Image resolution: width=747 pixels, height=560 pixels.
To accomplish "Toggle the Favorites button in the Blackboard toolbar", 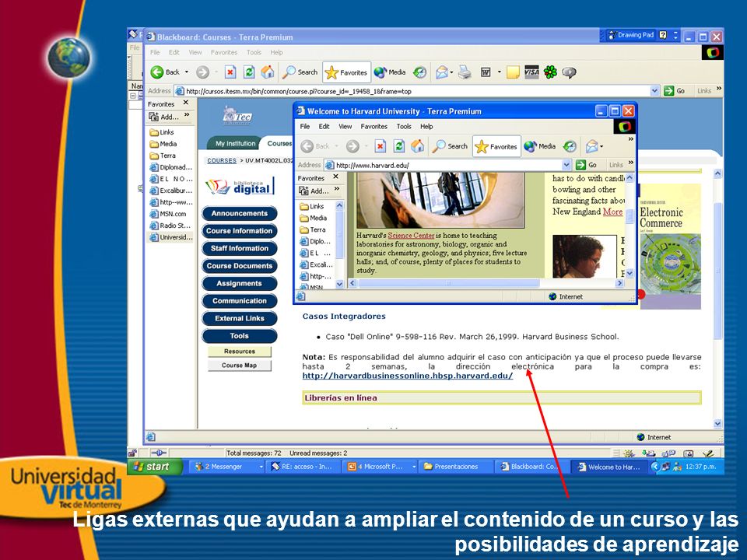I will click(x=346, y=72).
